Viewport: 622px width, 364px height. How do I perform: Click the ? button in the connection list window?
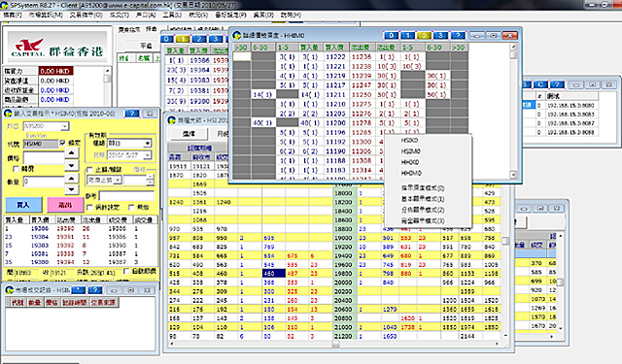coord(557,84)
